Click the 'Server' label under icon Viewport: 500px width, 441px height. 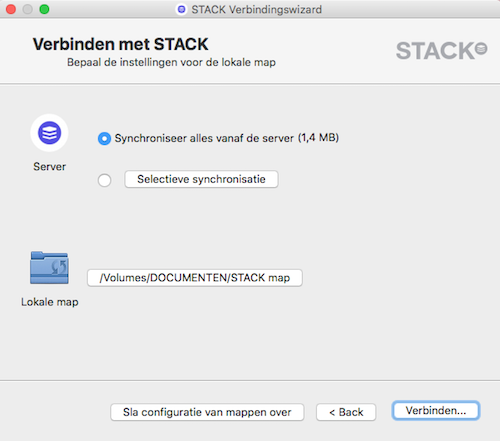[49, 167]
